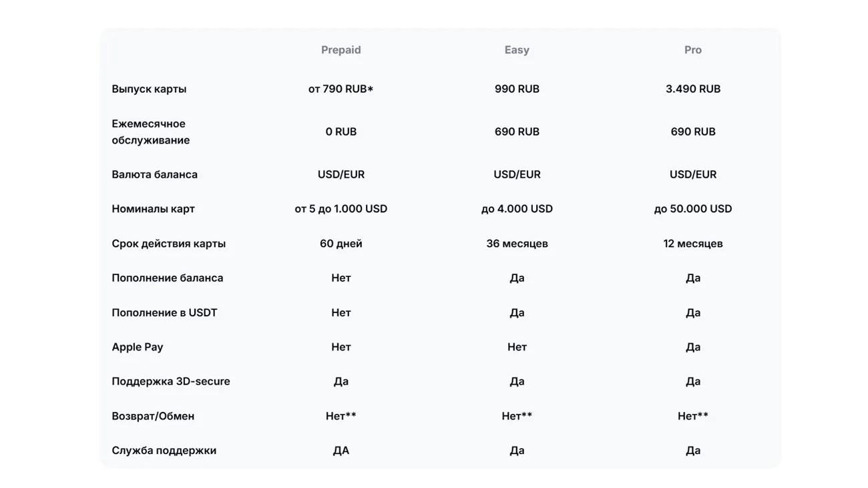Click the "Поддержка 3D-secure" row label
Image resolution: width=868 pixels, height=488 pixels.
pos(170,381)
